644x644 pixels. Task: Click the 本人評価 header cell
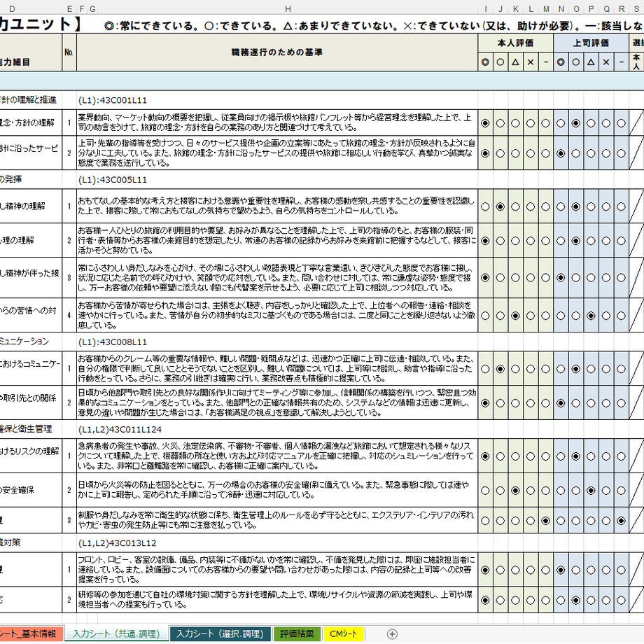515,43
